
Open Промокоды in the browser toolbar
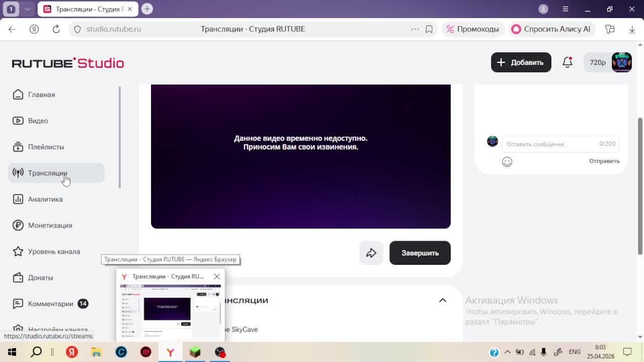click(473, 29)
